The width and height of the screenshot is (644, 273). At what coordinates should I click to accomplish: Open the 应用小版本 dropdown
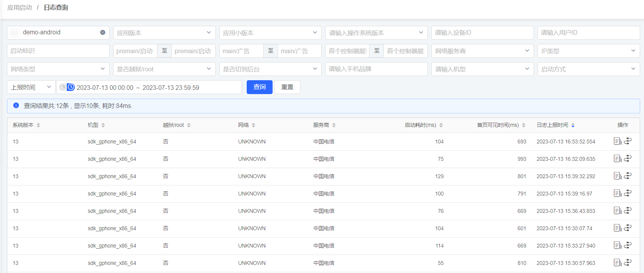pos(270,33)
